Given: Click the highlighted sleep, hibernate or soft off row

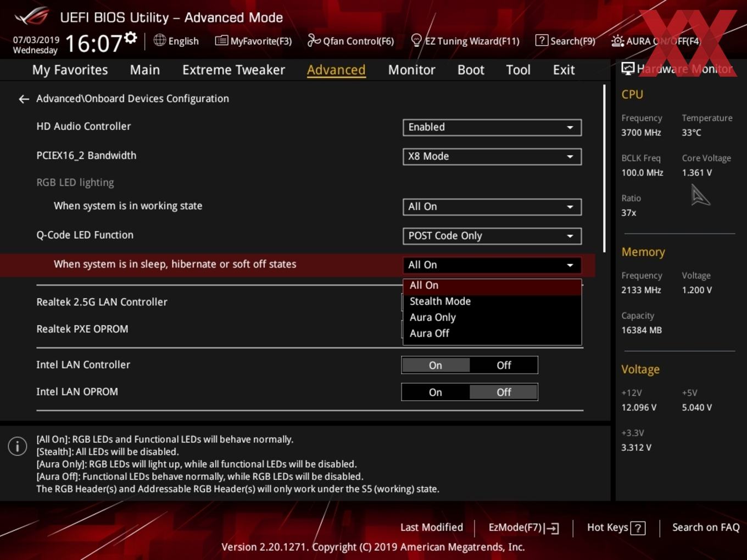Looking at the screenshot, I should pyautogui.click(x=297, y=265).
